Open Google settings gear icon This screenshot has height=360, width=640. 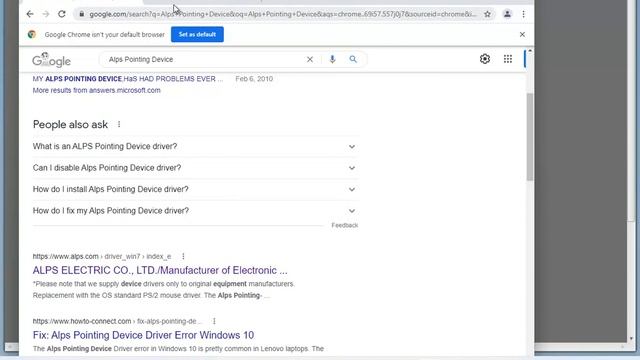[484, 59]
